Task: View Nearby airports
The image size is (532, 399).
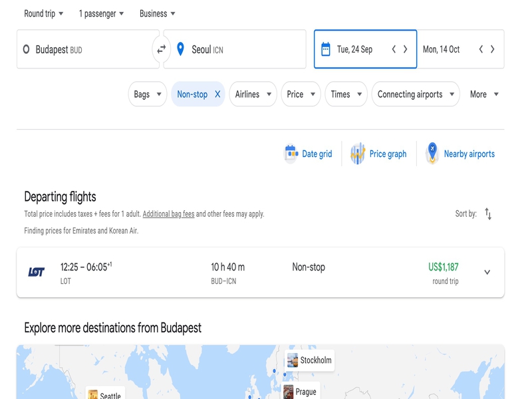Action: pyautogui.click(x=460, y=154)
